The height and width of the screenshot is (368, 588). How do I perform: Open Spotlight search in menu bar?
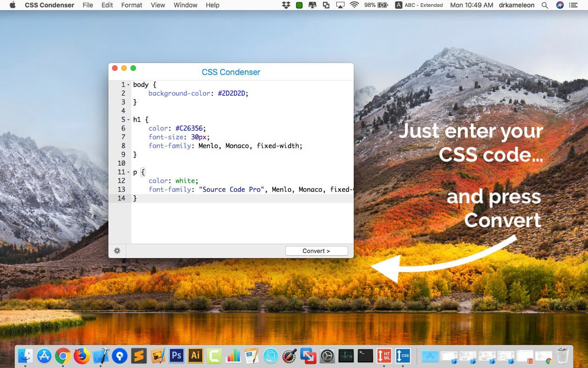tap(545, 5)
